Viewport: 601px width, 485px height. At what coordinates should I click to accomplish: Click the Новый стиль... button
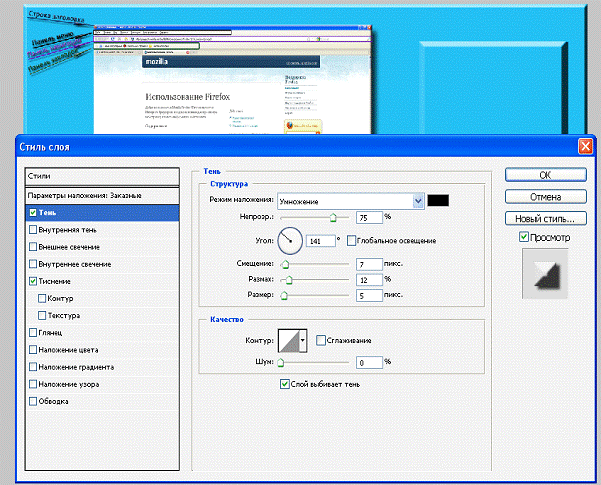pos(545,218)
